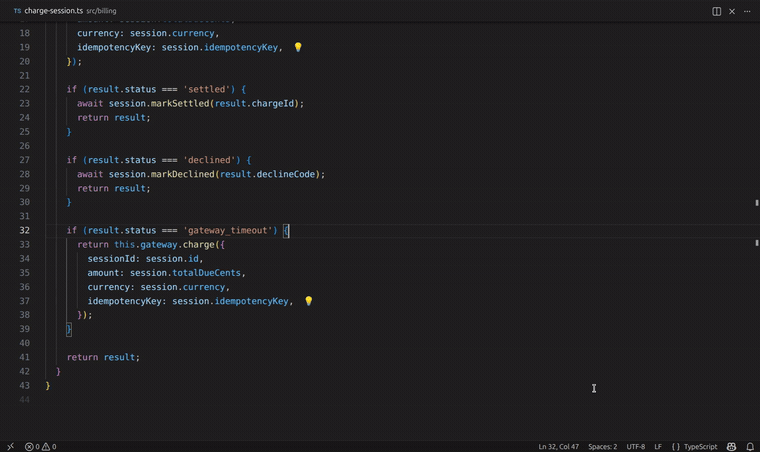Click session.currency on line 18

[x=172, y=33]
